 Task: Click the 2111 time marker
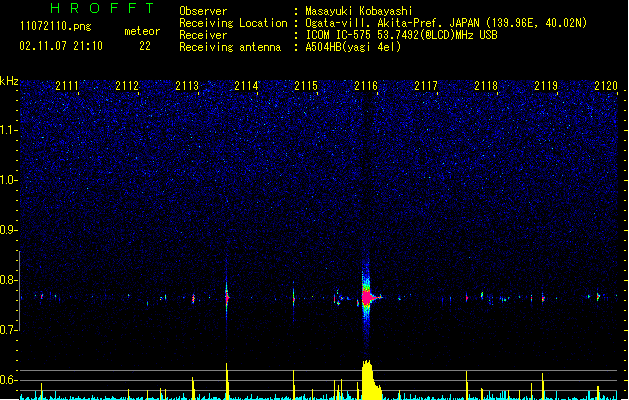point(67,86)
